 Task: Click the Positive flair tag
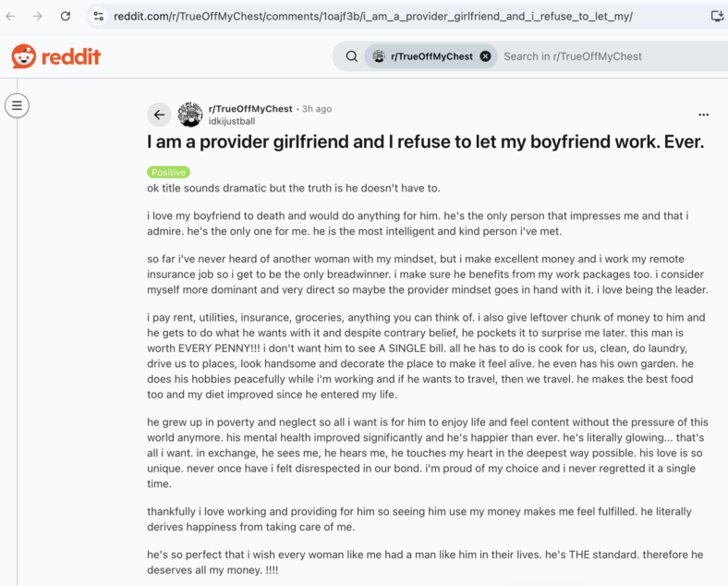click(x=168, y=172)
